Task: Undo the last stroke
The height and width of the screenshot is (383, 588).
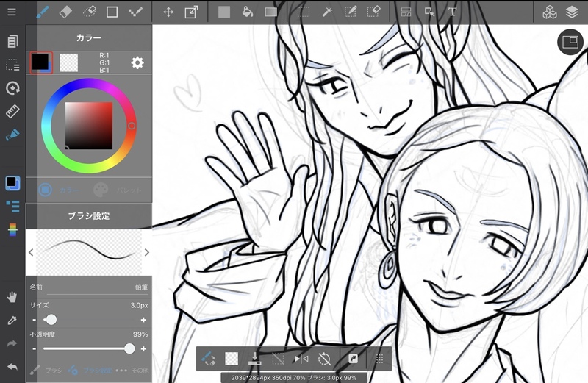Action: [x=12, y=367]
